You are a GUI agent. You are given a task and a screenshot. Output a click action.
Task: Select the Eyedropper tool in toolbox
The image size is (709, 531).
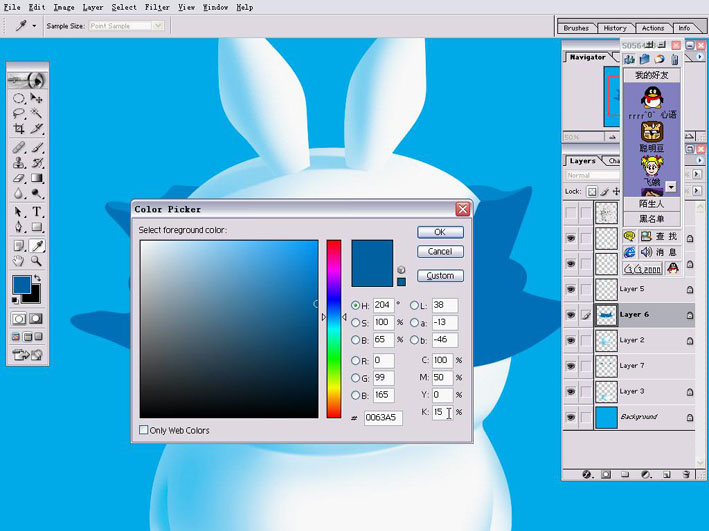click(x=37, y=246)
